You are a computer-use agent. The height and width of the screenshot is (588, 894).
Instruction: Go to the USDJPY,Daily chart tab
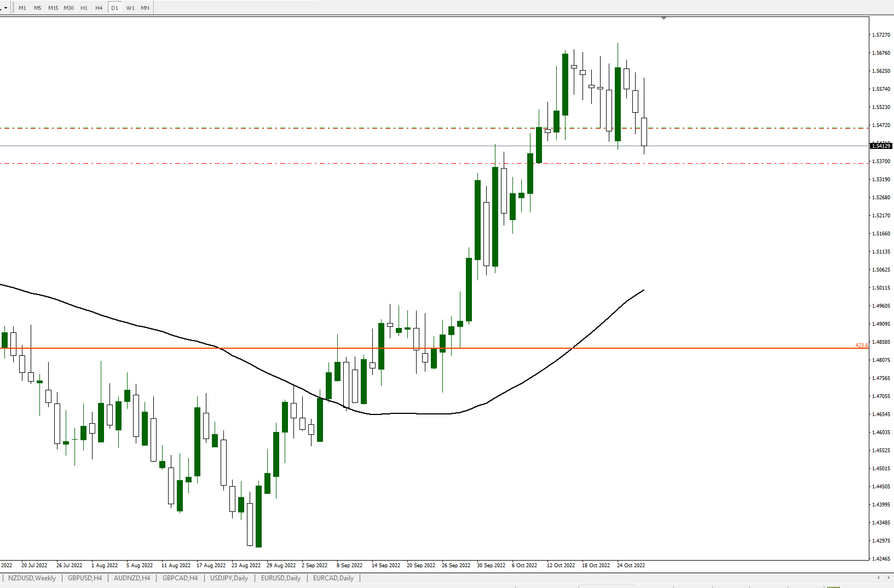point(229,578)
